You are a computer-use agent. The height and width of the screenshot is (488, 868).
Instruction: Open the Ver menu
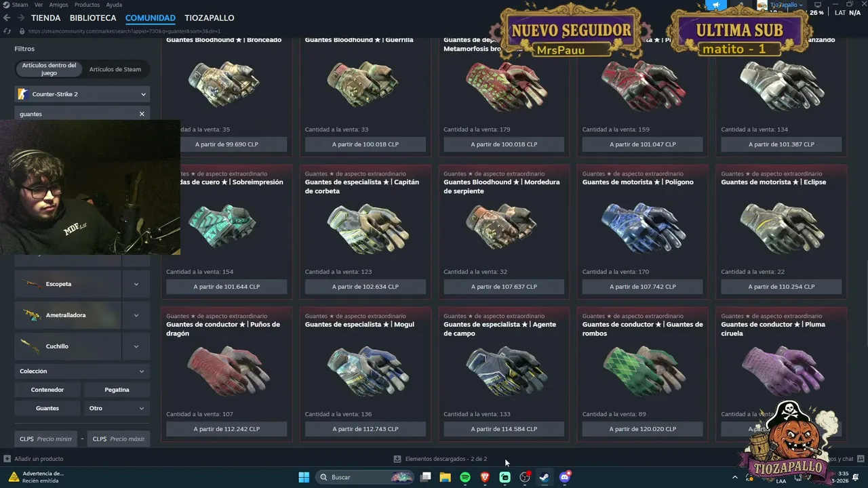coord(39,5)
